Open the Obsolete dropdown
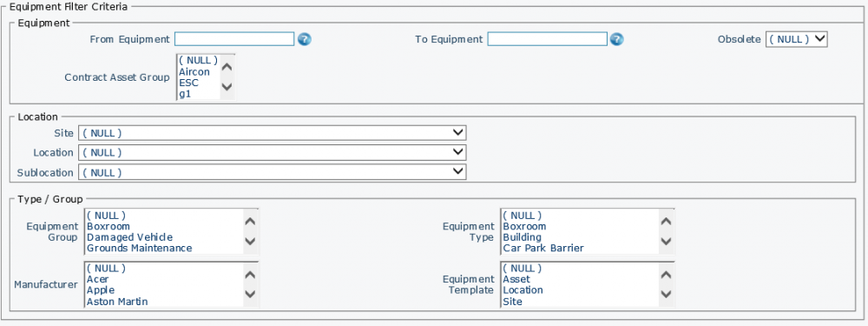The height and width of the screenshot is (326, 868). [796, 39]
